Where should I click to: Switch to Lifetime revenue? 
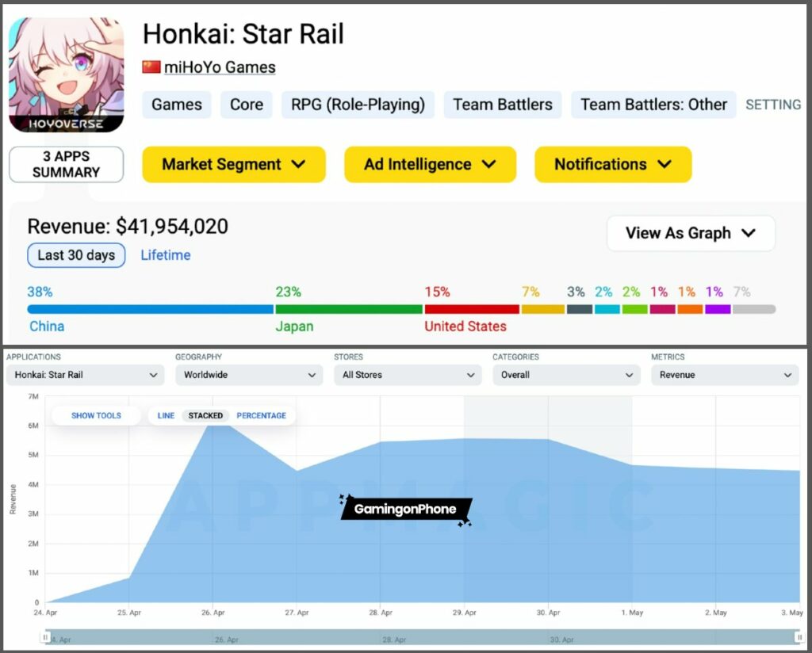[x=166, y=255]
